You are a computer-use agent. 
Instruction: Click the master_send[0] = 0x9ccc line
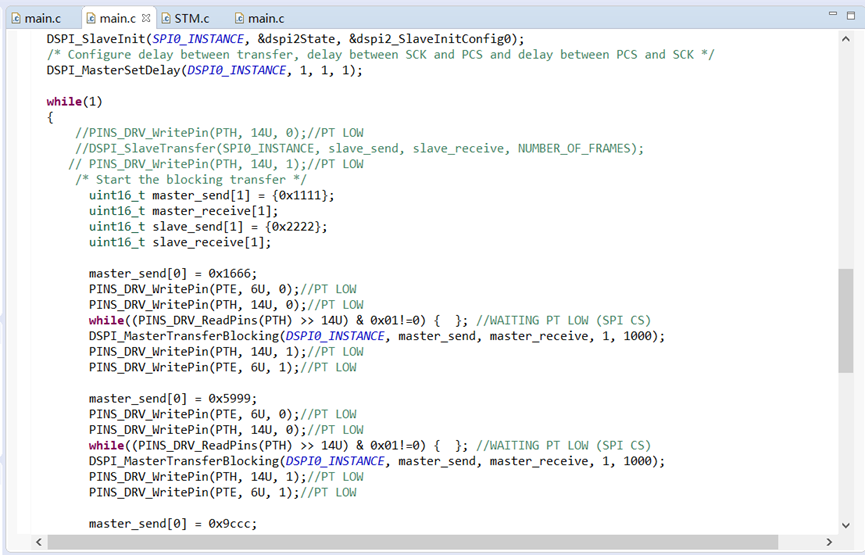point(173,524)
